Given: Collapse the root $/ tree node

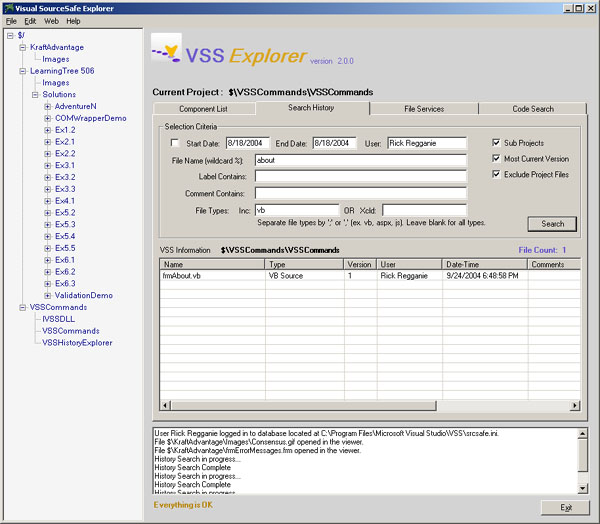Looking at the screenshot, I should pos(10,36).
